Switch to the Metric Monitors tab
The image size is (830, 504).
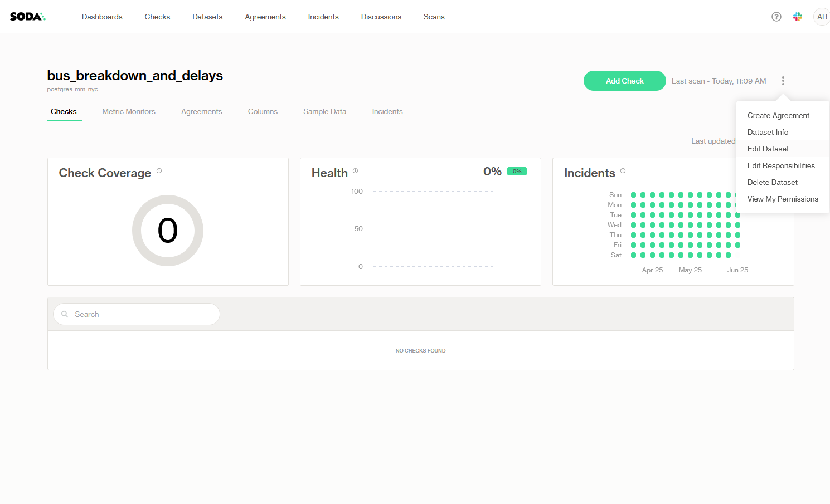coord(129,111)
